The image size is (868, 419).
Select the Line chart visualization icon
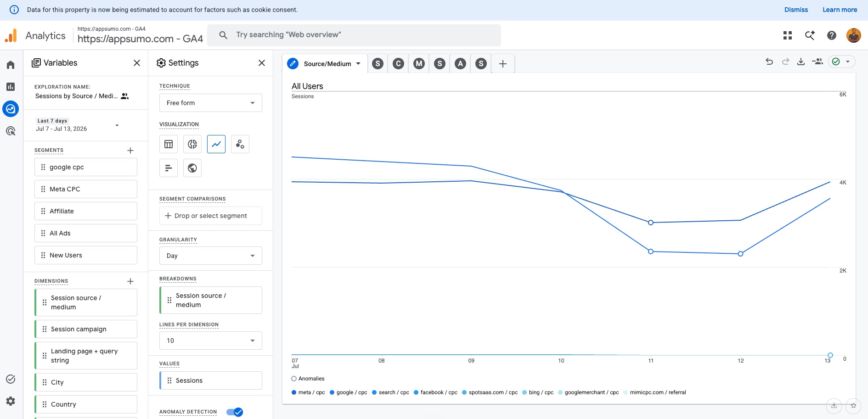(x=216, y=144)
